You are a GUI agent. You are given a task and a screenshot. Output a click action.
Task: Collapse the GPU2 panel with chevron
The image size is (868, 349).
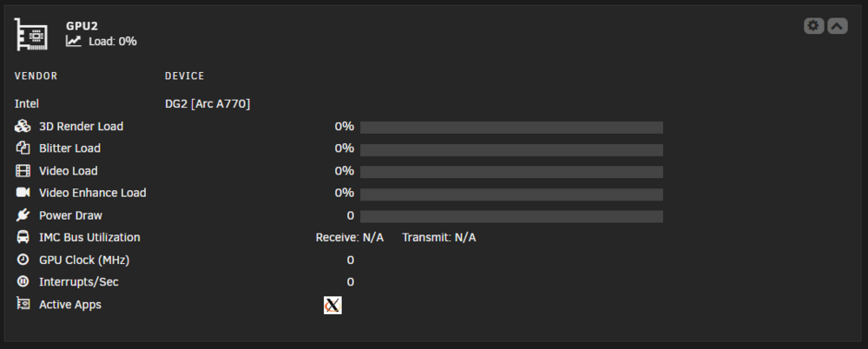tap(838, 26)
